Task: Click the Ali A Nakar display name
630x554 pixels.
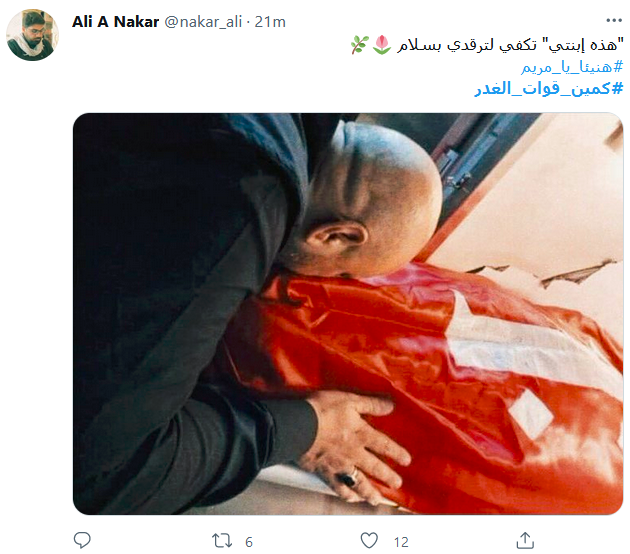Action: (x=115, y=22)
